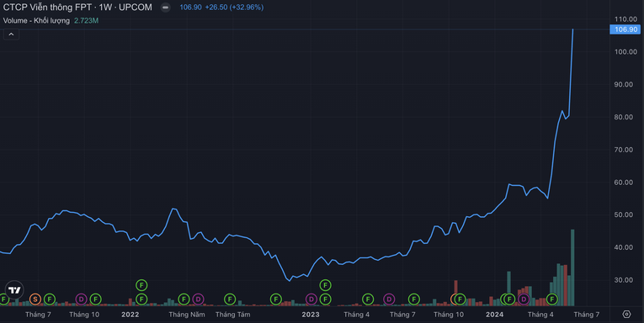
Task: Click the highlighted 106.90 price axis label
Action: coord(625,29)
